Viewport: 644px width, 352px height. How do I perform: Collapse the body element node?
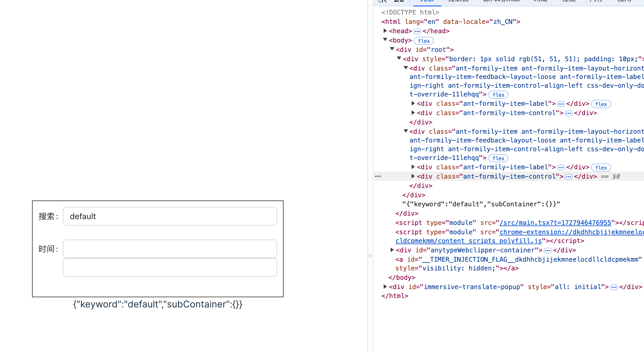pos(385,40)
